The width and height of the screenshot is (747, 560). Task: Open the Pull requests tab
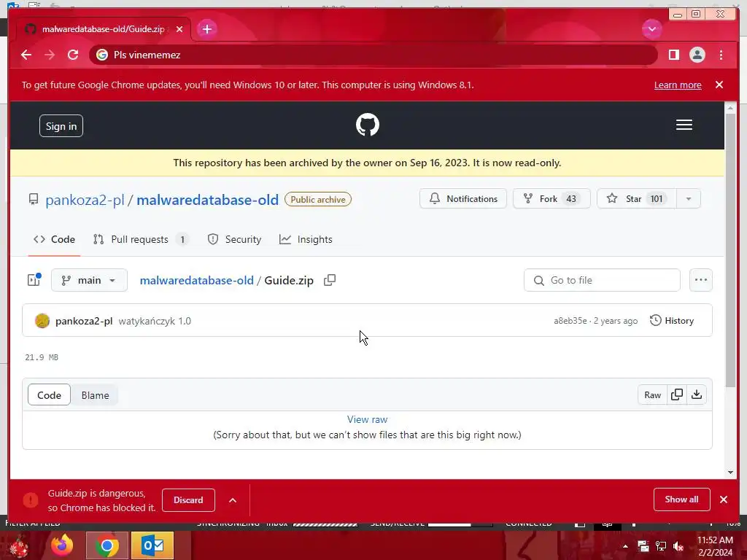pos(141,239)
